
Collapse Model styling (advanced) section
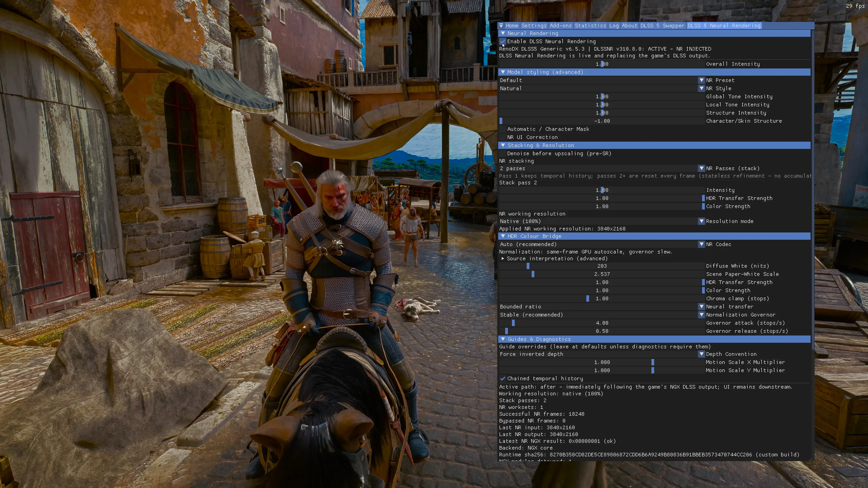(654, 72)
